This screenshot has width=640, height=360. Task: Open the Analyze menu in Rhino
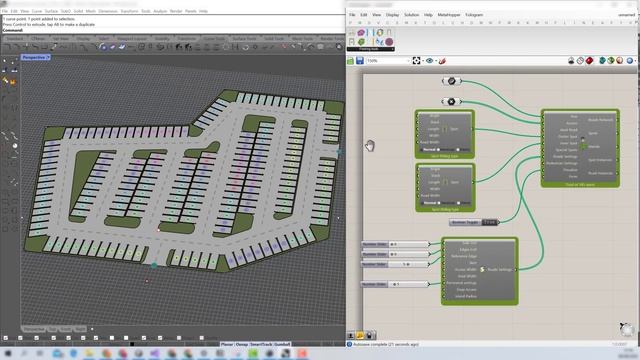[160, 11]
